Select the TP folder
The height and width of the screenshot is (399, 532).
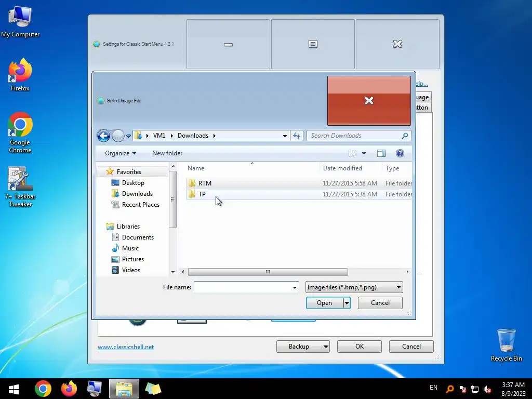click(x=299, y=194)
